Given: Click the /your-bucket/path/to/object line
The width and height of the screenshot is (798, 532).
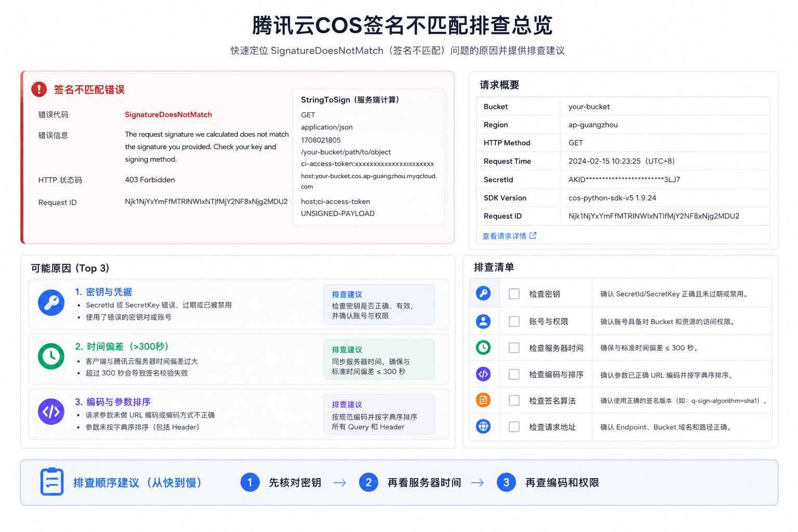Looking at the screenshot, I should 346,152.
